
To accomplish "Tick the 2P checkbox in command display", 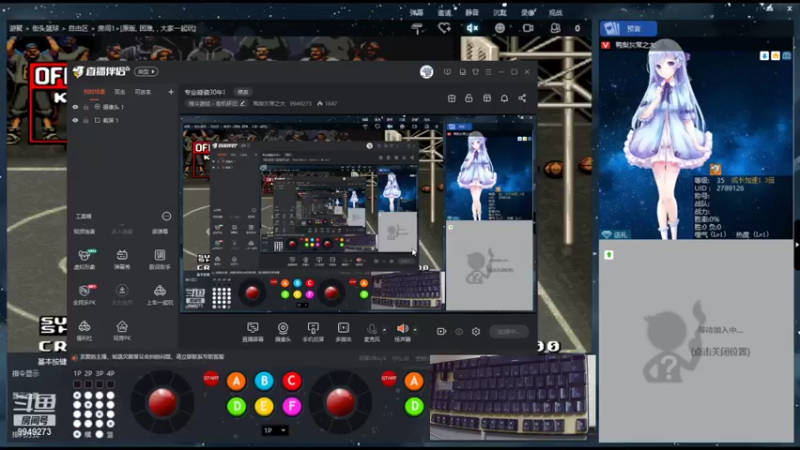I will 88,384.
